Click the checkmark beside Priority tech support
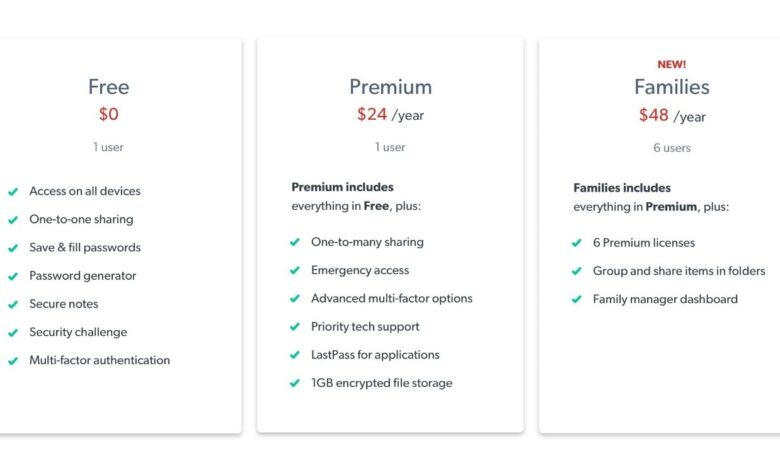The image size is (780, 470). 295,326
